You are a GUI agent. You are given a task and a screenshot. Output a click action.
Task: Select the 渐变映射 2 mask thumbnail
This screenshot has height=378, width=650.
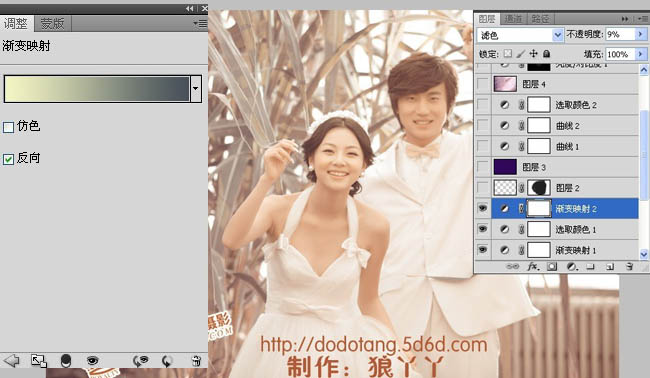point(539,208)
